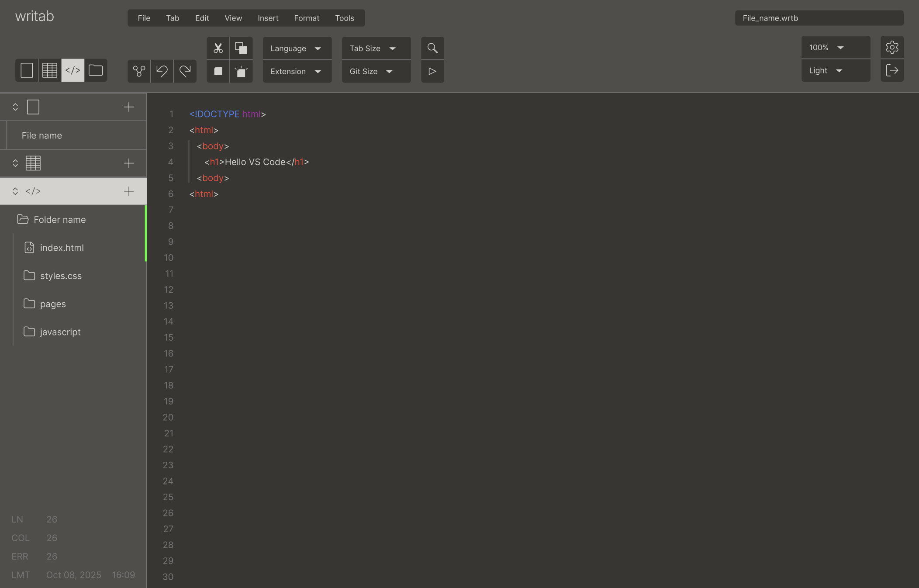Add a new document with plus icon

(x=129, y=107)
